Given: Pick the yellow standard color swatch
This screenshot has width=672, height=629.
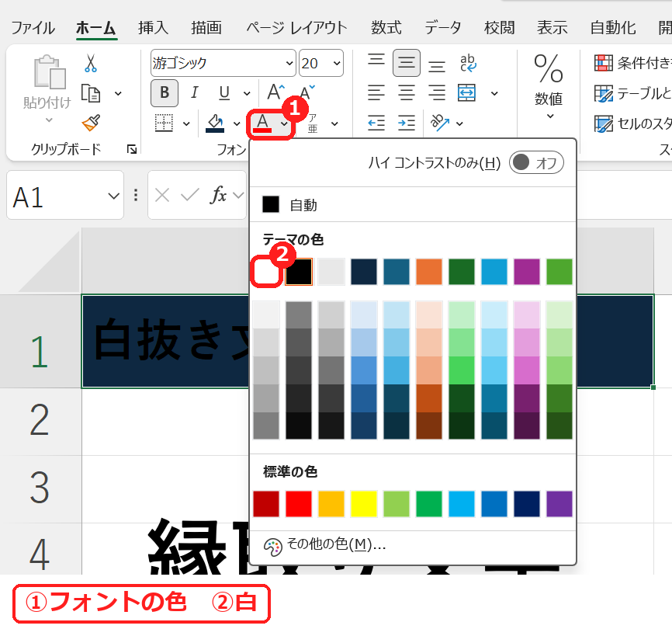Looking at the screenshot, I should (364, 504).
